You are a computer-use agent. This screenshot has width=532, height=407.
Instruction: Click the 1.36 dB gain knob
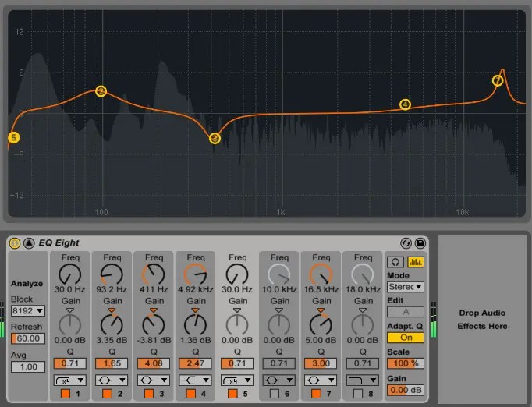point(195,324)
